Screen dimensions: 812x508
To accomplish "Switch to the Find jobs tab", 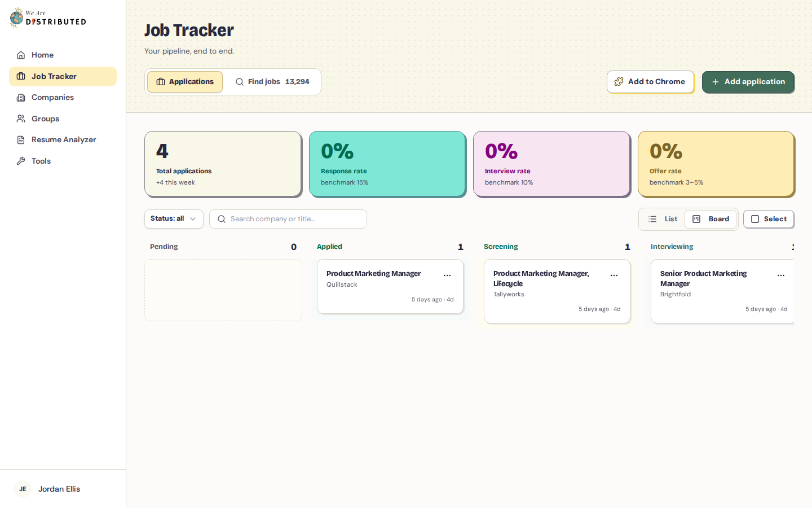I will click(272, 82).
